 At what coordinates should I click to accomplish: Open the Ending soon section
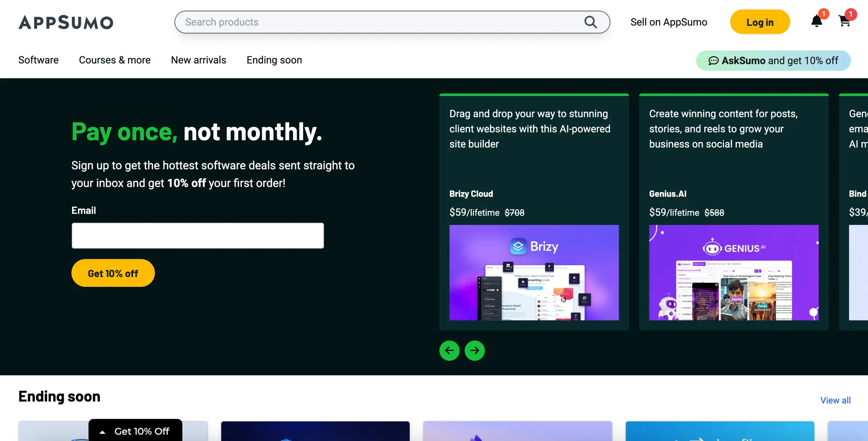274,60
